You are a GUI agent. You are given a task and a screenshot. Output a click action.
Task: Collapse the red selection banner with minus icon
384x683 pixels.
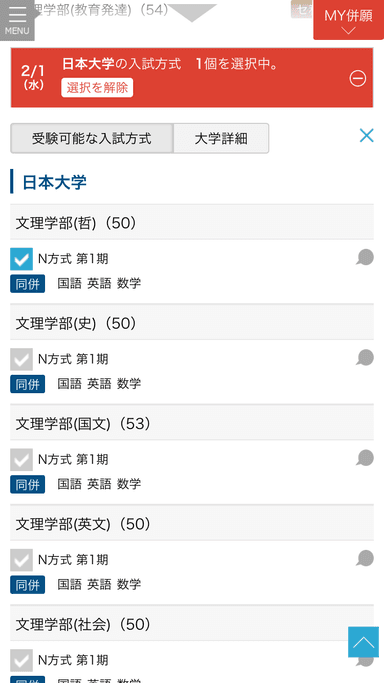point(357,79)
